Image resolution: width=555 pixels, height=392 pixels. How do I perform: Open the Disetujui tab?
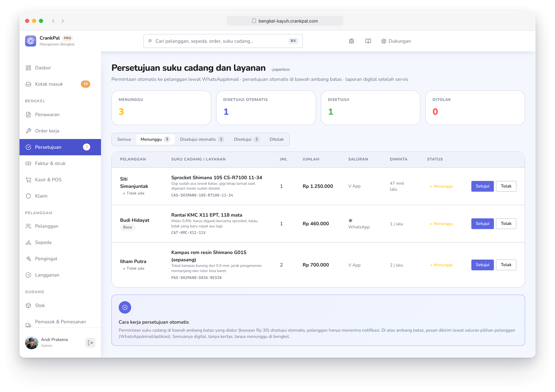(x=247, y=139)
